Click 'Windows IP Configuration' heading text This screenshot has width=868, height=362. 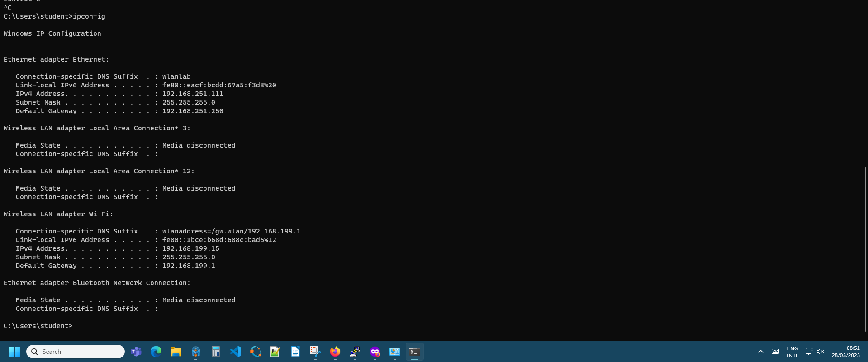[x=52, y=33]
